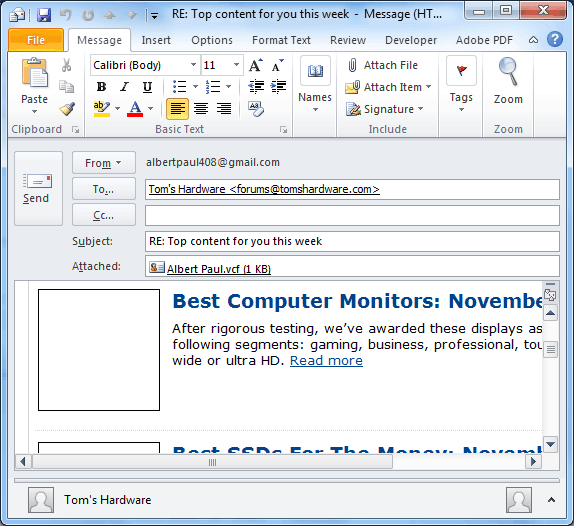Apply red font color
574x526 pixels.
(135, 109)
